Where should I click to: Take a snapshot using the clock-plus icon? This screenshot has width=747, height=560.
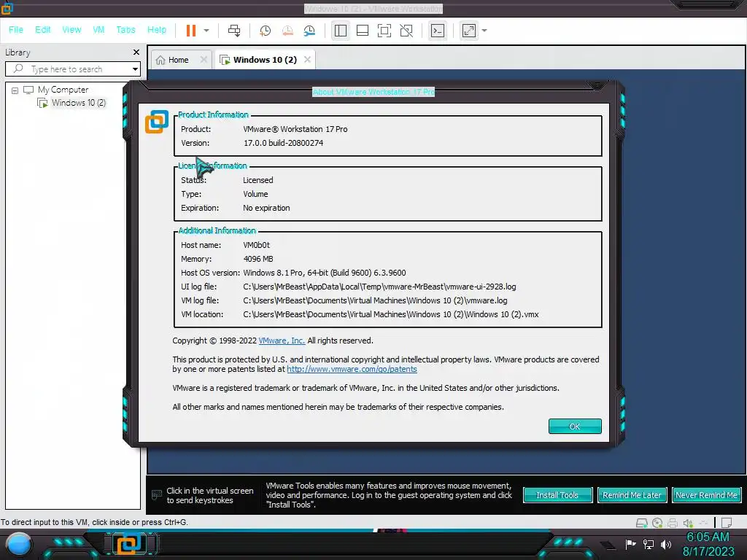click(265, 31)
